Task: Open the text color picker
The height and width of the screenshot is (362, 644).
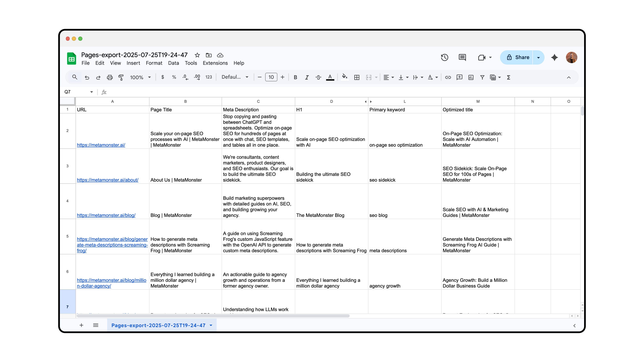Action: point(330,77)
